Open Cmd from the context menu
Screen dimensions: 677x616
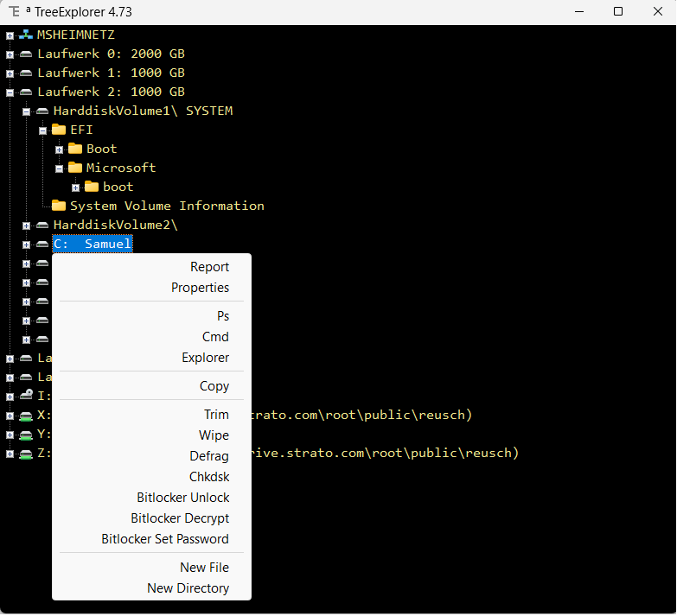click(215, 337)
